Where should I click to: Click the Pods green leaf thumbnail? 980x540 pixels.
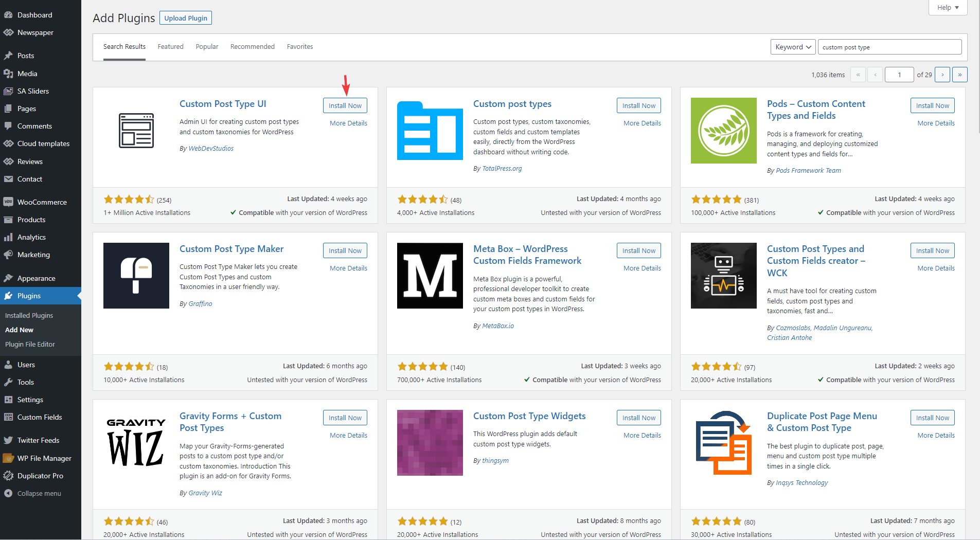[x=724, y=131]
